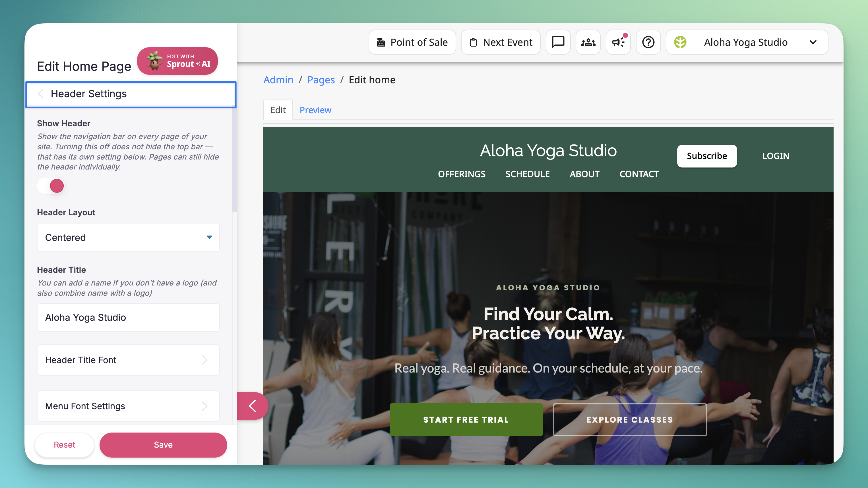The image size is (868, 488).
Task: Click the Aloha Yoga Studio leaf logo
Action: tap(680, 42)
